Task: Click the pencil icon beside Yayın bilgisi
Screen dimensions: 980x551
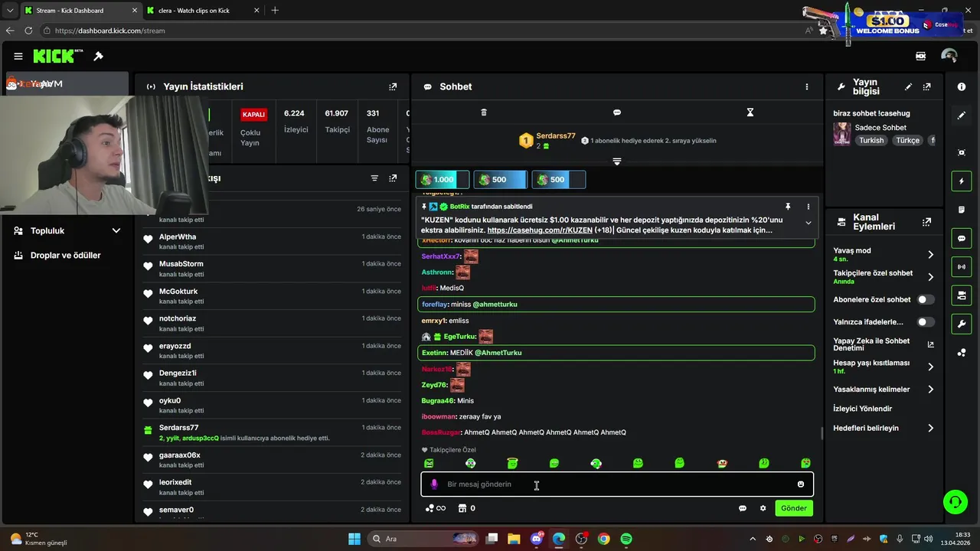Action: (x=909, y=87)
